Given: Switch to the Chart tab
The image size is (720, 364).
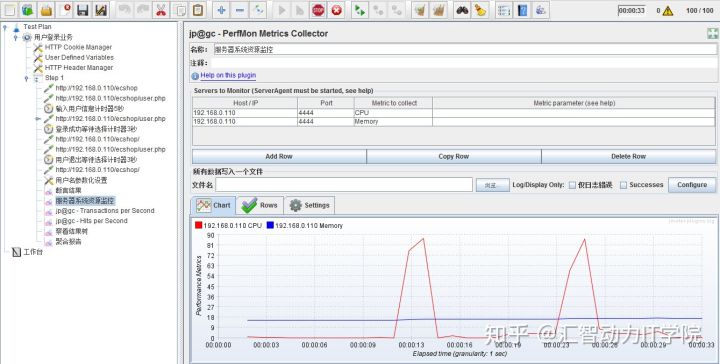Looking at the screenshot, I should 213,206.
